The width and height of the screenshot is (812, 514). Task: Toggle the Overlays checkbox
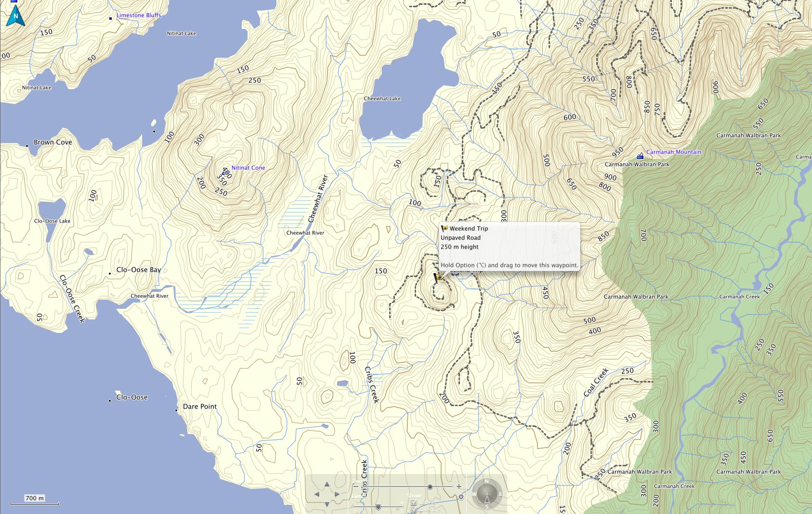[414, 510]
